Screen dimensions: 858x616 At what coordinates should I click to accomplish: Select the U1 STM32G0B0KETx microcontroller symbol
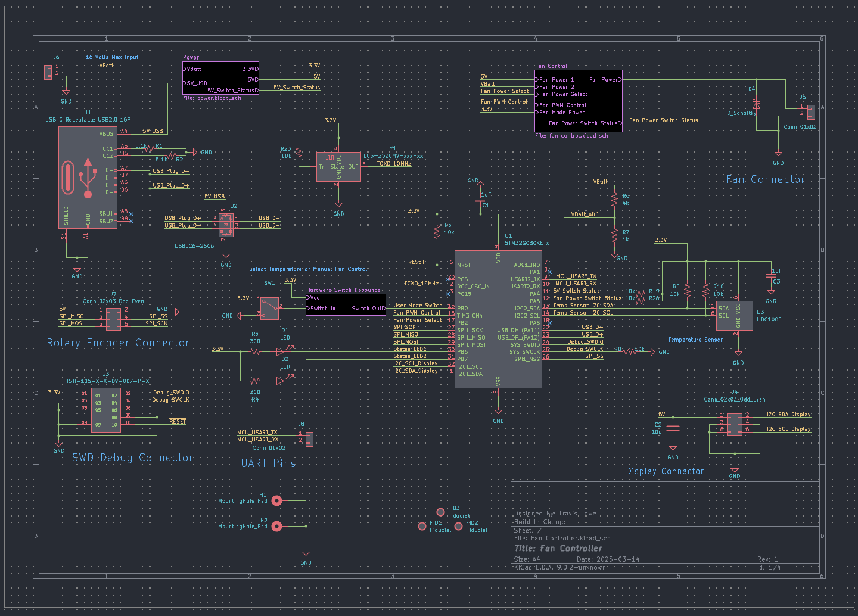pyautogui.click(x=498, y=319)
